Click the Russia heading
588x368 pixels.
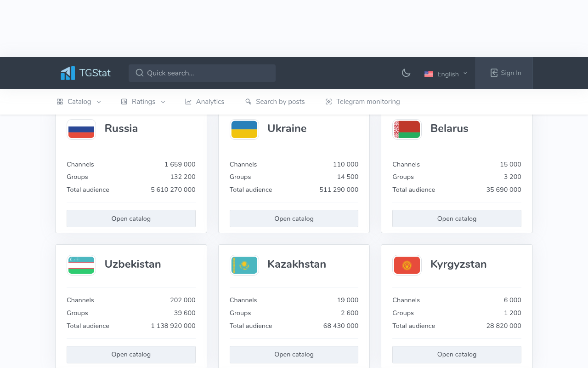coord(121,128)
